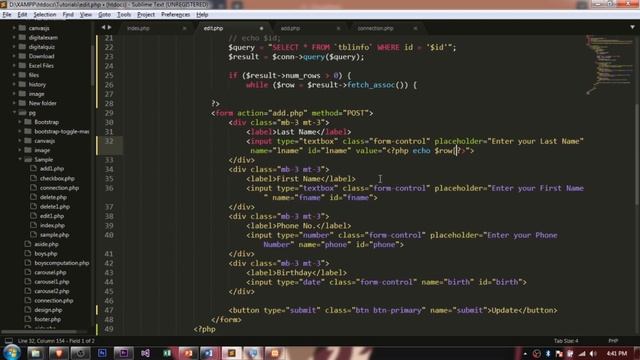
Task: Switch to Sublime Text taskbar icon
Action: coord(231,353)
